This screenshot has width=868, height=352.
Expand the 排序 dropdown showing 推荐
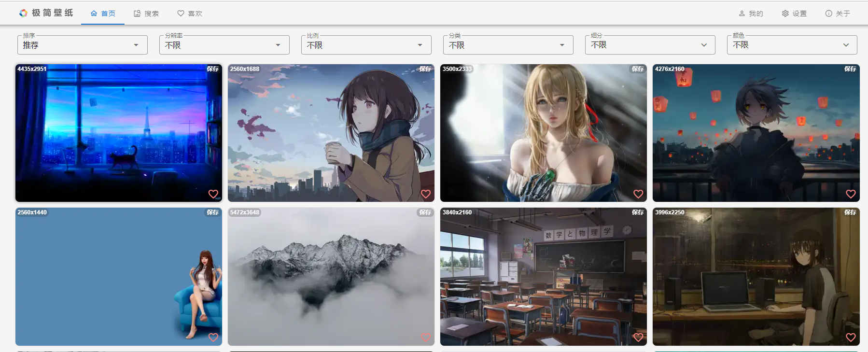pos(83,45)
